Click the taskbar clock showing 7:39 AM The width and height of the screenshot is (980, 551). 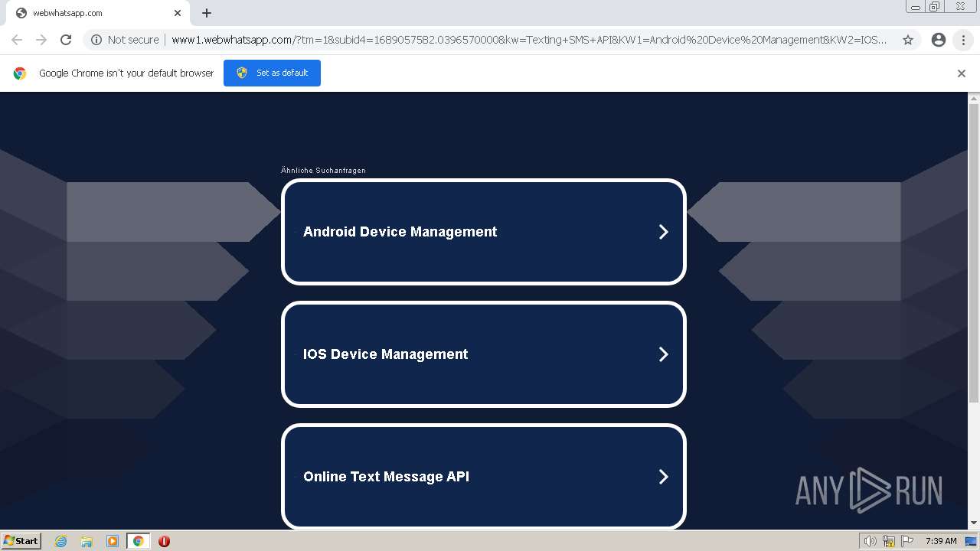coord(941,541)
